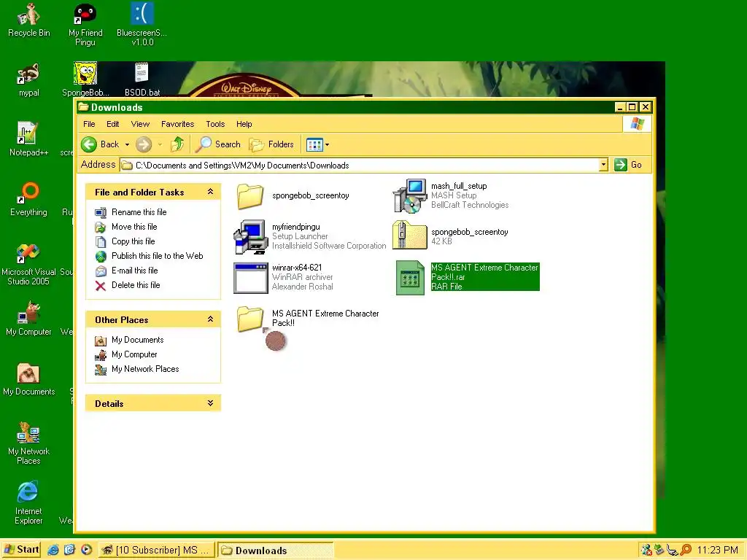Click the address bar path field
Viewport: 747px width, 560px height.
[x=360, y=166]
